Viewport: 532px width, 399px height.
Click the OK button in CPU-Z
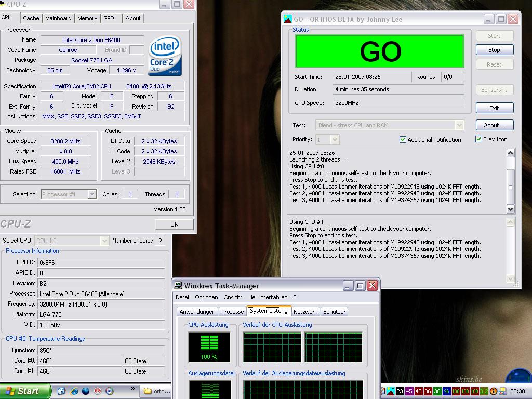point(174,224)
